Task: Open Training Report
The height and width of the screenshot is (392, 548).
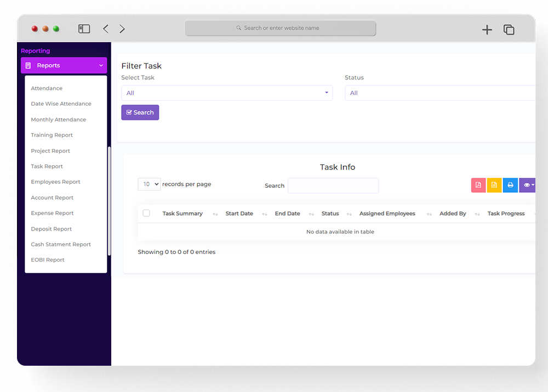Action: point(52,135)
